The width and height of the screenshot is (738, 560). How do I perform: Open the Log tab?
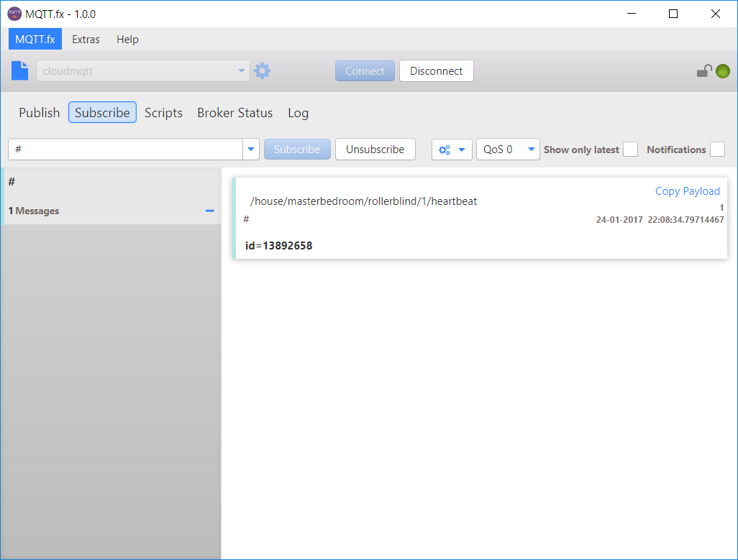pos(298,113)
